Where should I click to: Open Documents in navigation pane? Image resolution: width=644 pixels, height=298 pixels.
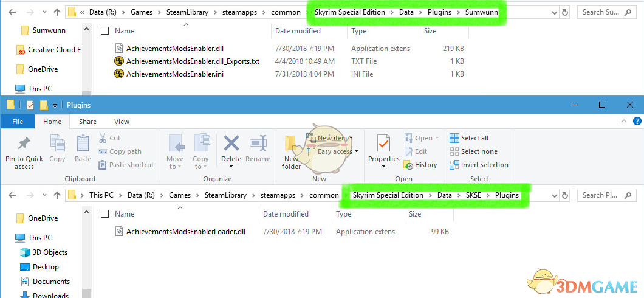point(45,282)
